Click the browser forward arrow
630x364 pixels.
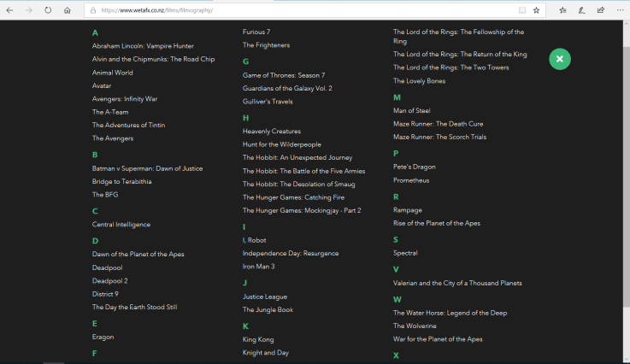click(28, 10)
